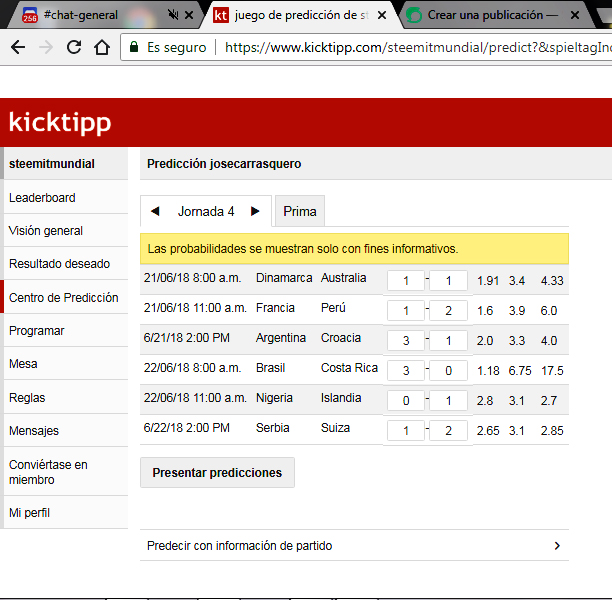Click the 6.0 odds for Perú
This screenshot has width=612, height=600.
click(549, 311)
